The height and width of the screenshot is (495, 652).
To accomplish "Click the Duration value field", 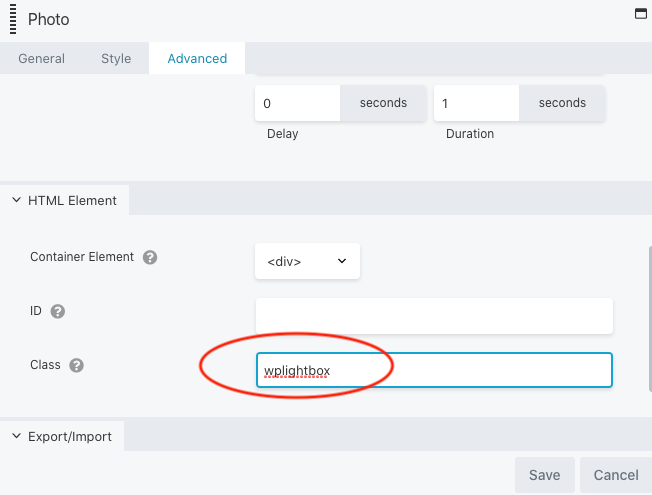I will pyautogui.click(x=475, y=103).
